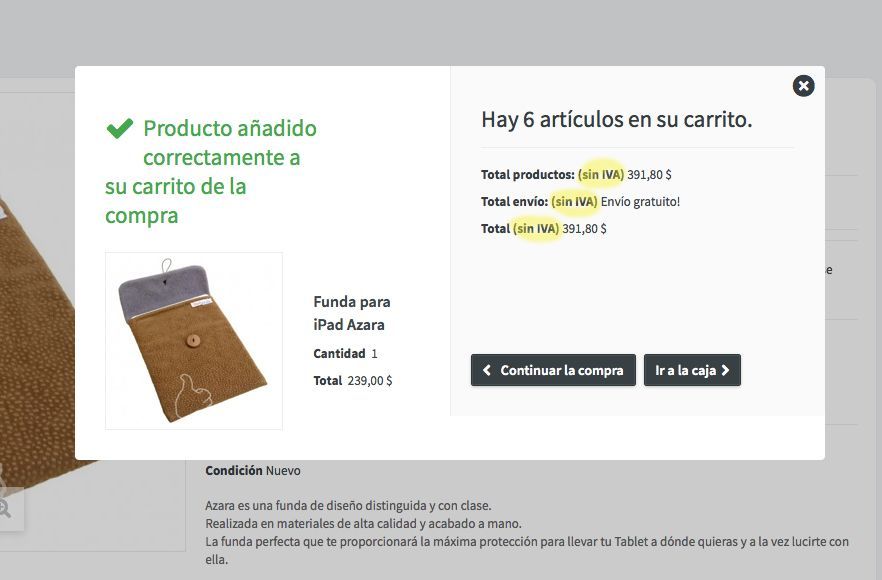Click the Azara product description paragraph
882x580 pixels.
(x=527, y=532)
